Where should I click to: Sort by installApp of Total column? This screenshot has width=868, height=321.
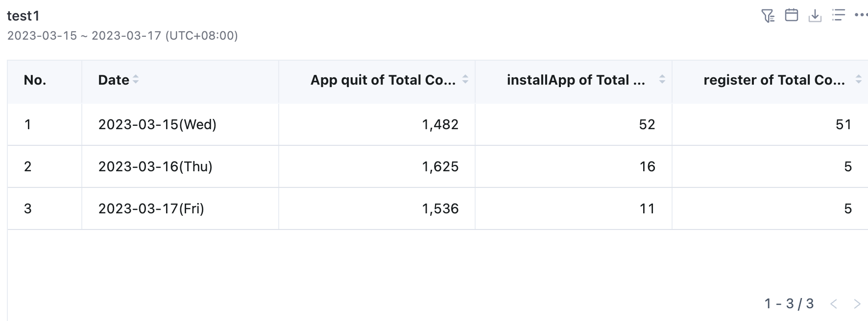(x=662, y=79)
